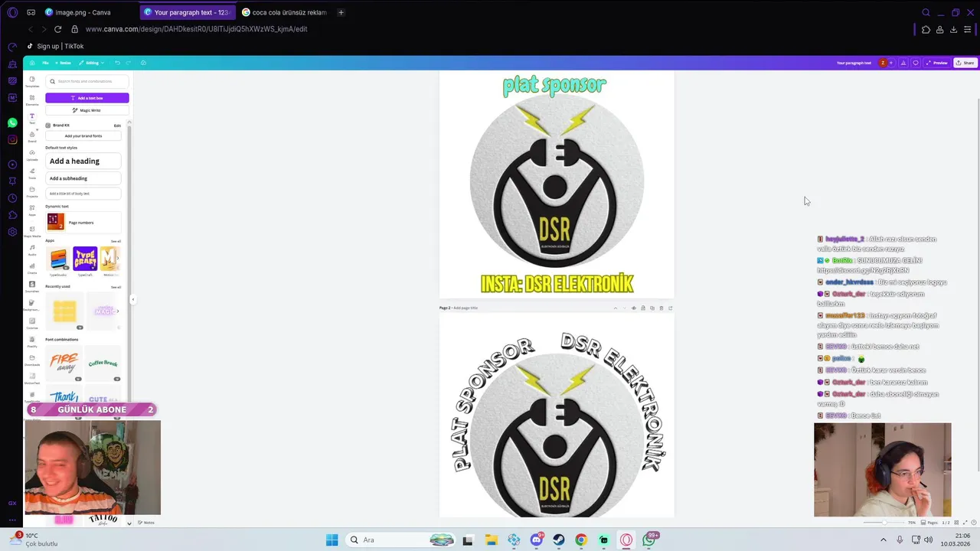Screen dimensions: 980x551
Task: Select the Fire Away font combination
Action: point(64,363)
